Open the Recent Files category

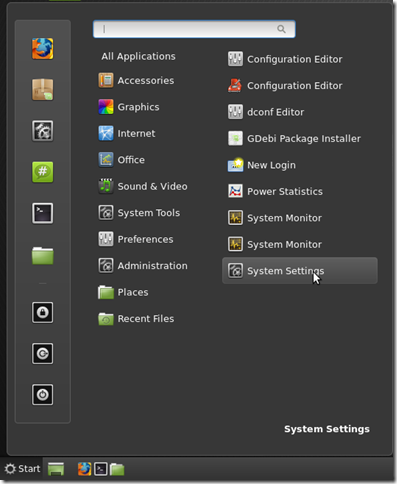point(136,319)
